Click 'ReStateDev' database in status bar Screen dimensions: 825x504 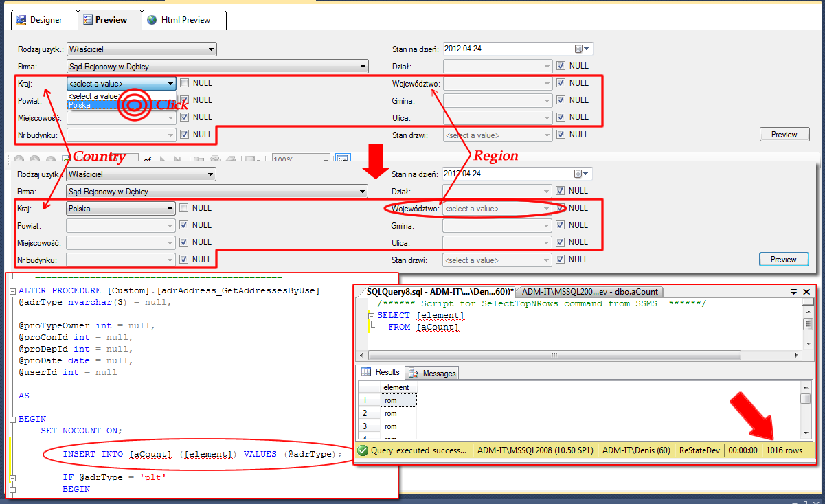[x=699, y=450]
